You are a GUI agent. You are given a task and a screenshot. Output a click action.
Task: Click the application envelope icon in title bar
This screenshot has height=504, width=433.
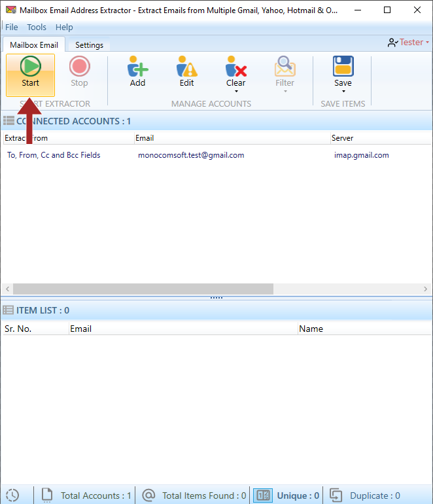11,10
